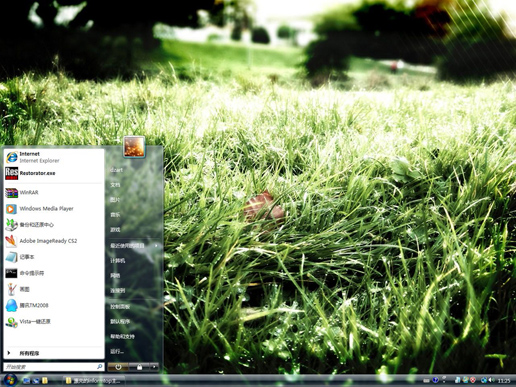Open 默认程序 (Default Programs)
Viewport: 516px width, 387px height.
coord(120,322)
